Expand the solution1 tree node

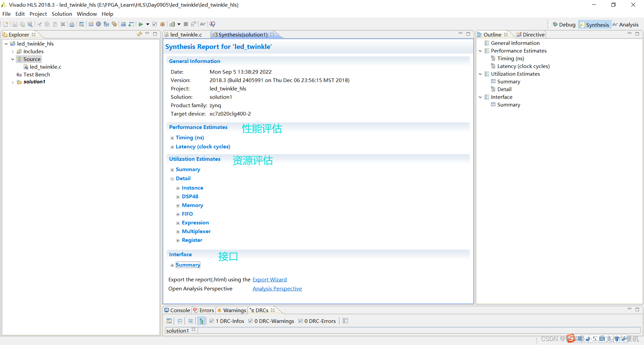pos(13,82)
